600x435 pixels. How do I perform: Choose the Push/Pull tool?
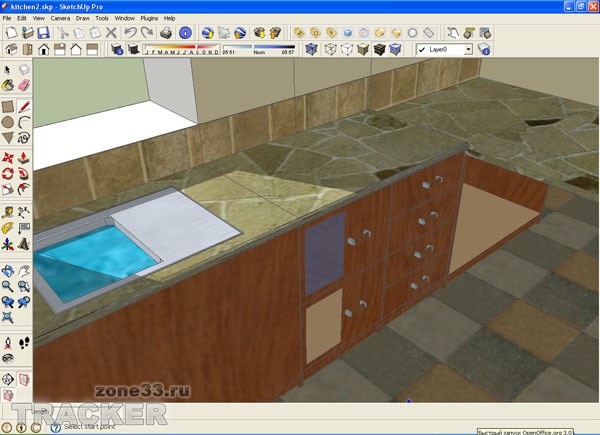pos(24,158)
